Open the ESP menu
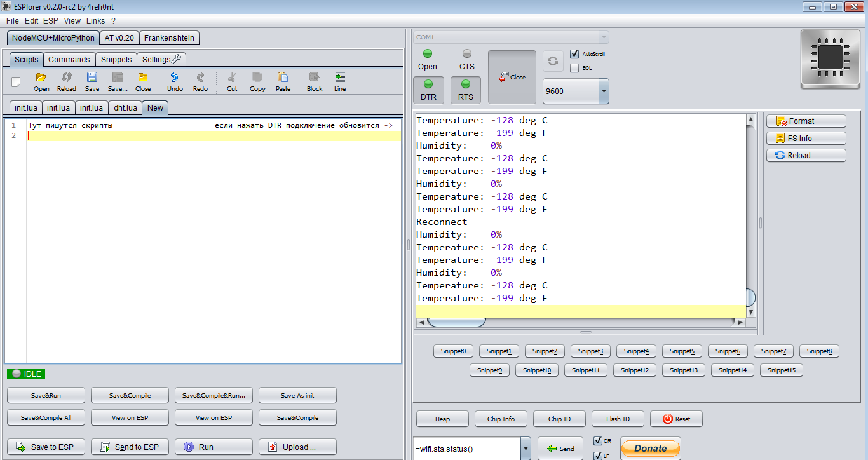This screenshot has width=868, height=460. pos(51,21)
